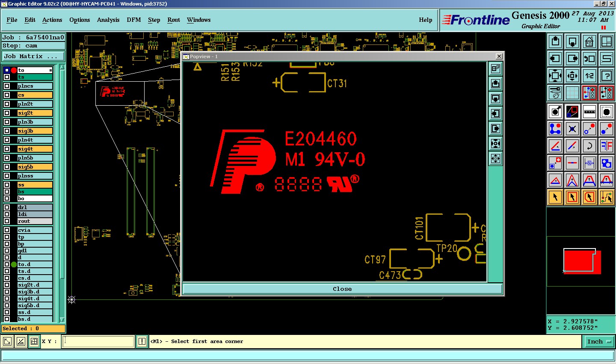Click the exclamation mark button near XY field
616x364 pixels.
click(142, 341)
